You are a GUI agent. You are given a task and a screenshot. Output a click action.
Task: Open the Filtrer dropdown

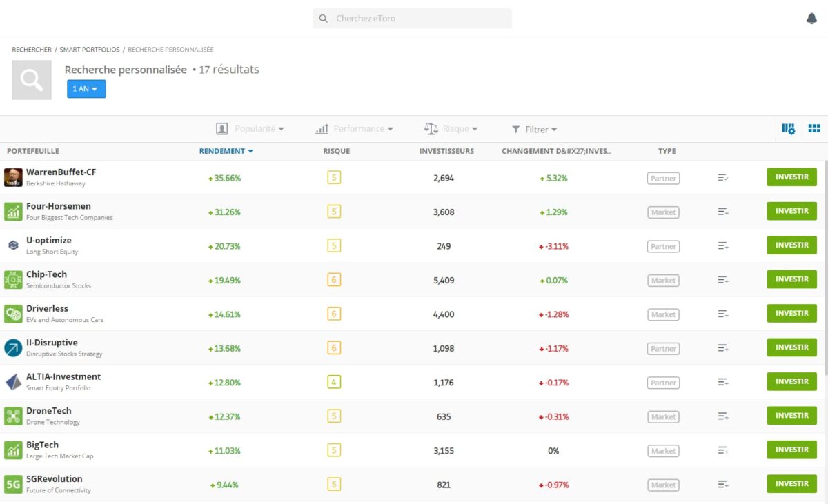(x=535, y=129)
